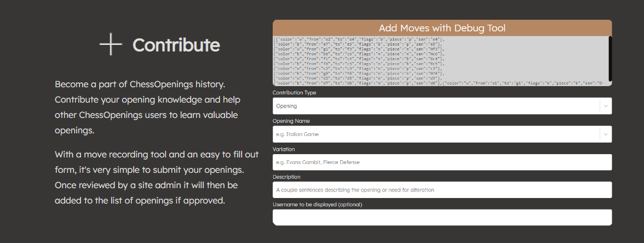The height and width of the screenshot is (243, 644).
Task: Select the Username to be displayed field
Action: 442,217
